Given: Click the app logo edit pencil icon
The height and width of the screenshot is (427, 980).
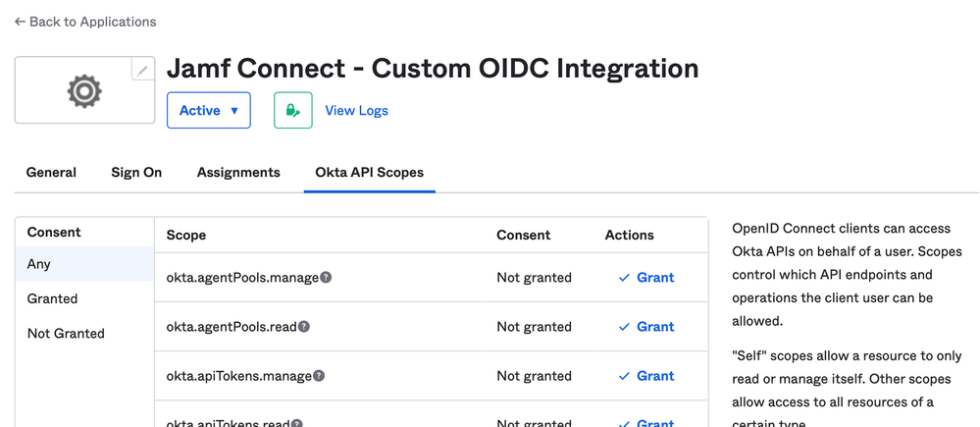Looking at the screenshot, I should coord(143,70).
